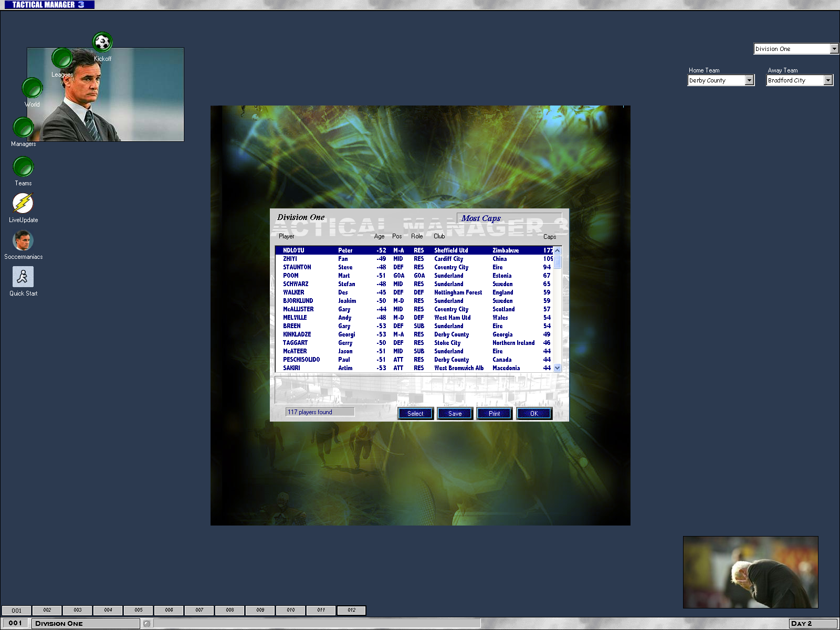
Task: Click the bowed manager photo thumbnail
Action: (x=750, y=572)
